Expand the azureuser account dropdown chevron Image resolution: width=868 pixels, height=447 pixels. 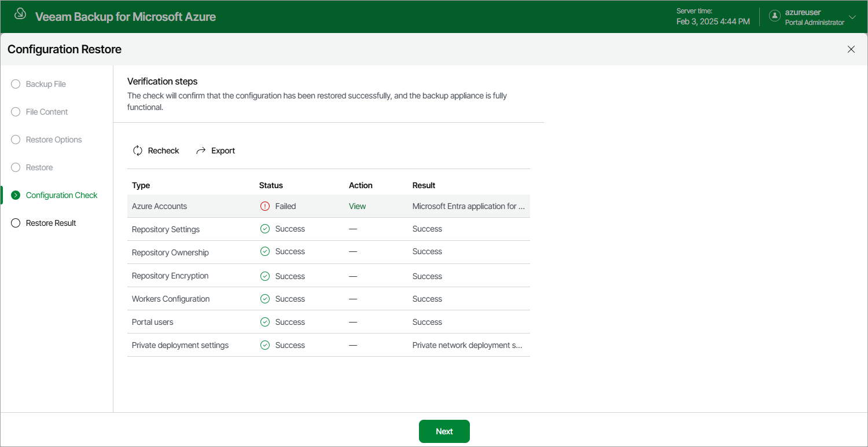[852, 17]
